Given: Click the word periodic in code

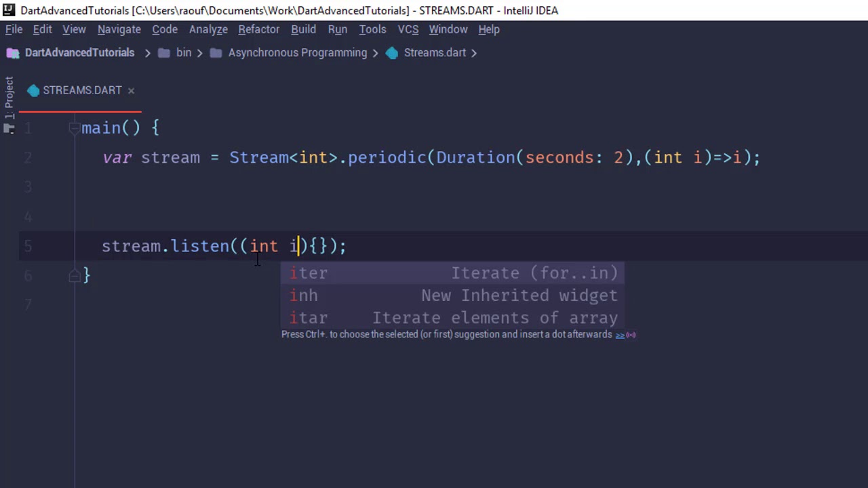Looking at the screenshot, I should point(387,158).
